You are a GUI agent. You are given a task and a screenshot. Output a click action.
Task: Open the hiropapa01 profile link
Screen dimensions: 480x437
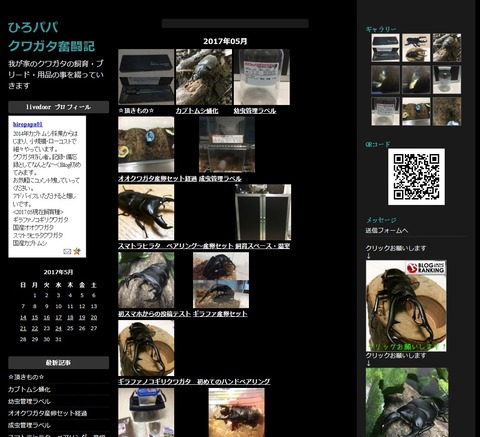click(x=28, y=124)
